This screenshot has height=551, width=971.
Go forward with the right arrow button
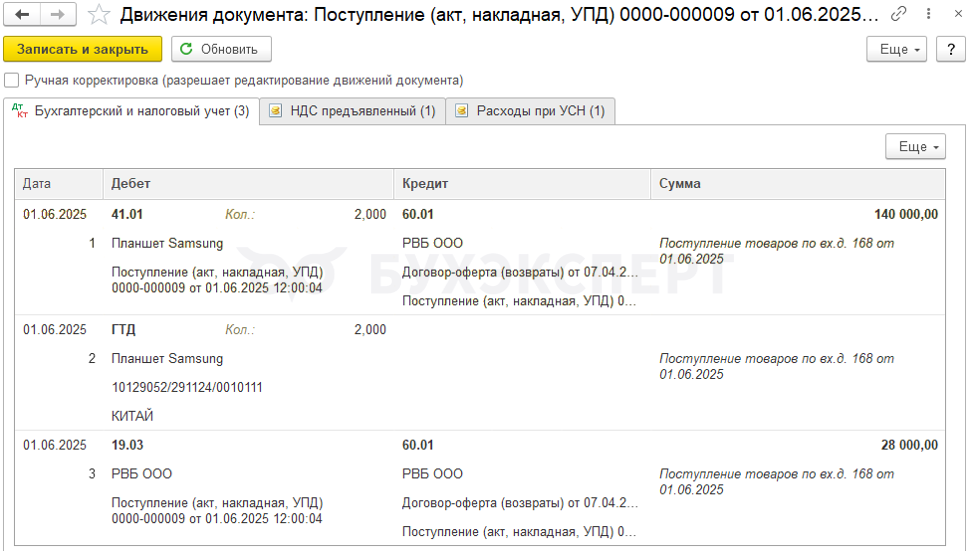click(x=58, y=14)
